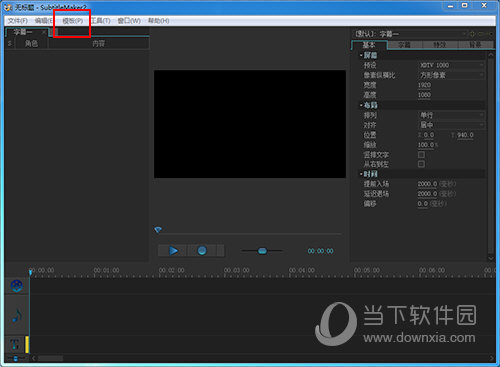
Task: Click the timeline playhead at 00:00:00
Action: (x=30, y=273)
